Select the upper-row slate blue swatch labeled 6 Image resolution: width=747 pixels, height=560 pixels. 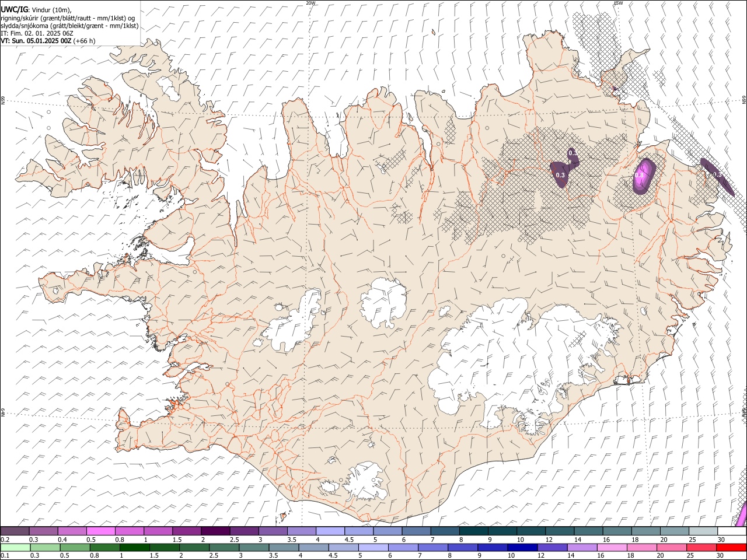(x=416, y=531)
